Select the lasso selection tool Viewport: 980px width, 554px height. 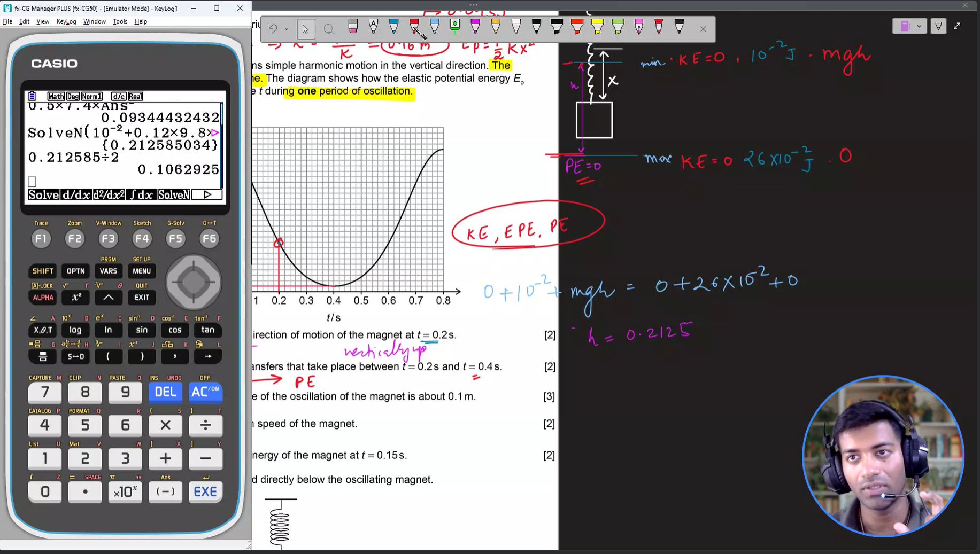[x=329, y=29]
